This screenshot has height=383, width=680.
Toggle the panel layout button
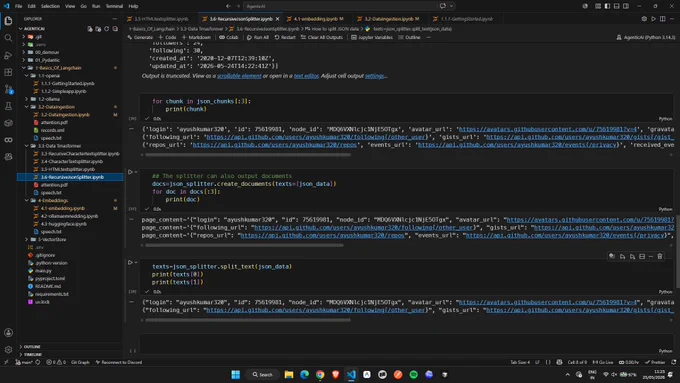(617, 6)
